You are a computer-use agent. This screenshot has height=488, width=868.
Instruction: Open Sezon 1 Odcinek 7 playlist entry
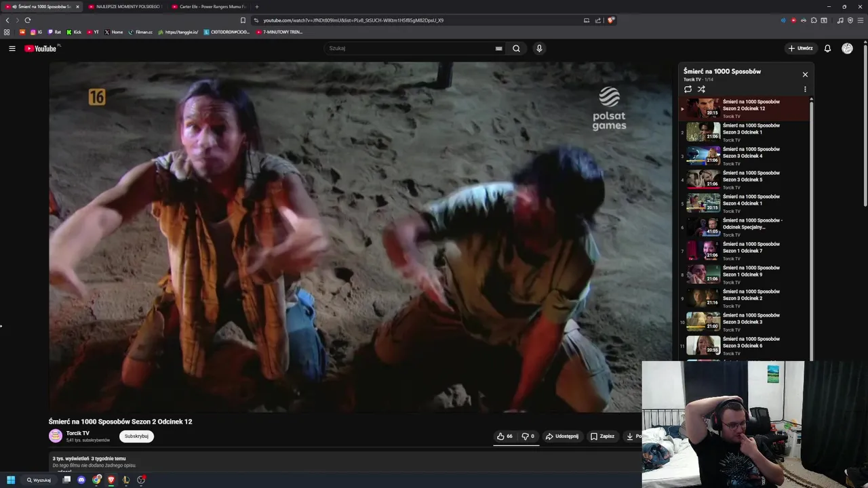coord(745,250)
